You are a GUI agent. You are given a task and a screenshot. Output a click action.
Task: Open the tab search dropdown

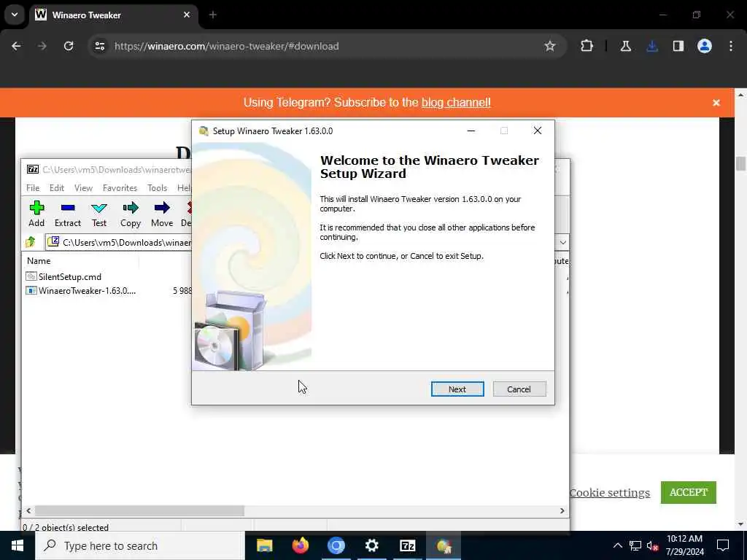[15, 15]
